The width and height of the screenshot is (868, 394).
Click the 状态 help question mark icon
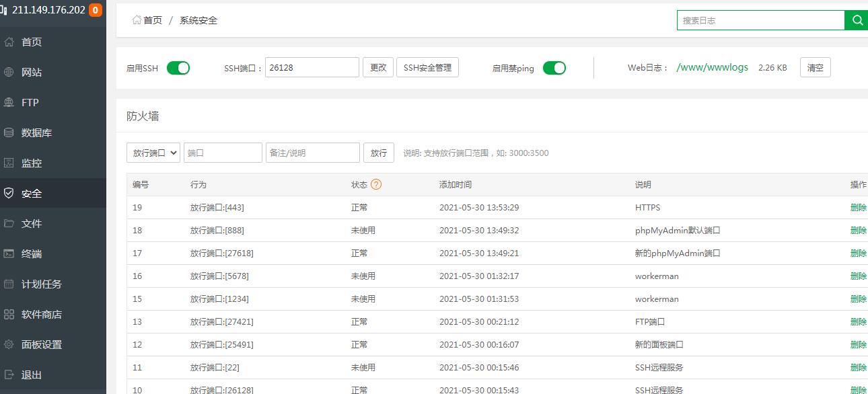[x=375, y=184]
